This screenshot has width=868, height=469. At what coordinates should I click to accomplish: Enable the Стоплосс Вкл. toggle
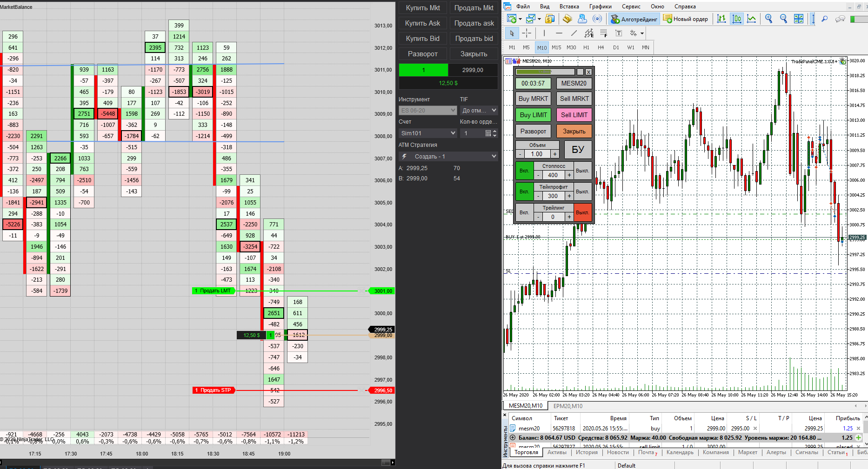point(524,171)
